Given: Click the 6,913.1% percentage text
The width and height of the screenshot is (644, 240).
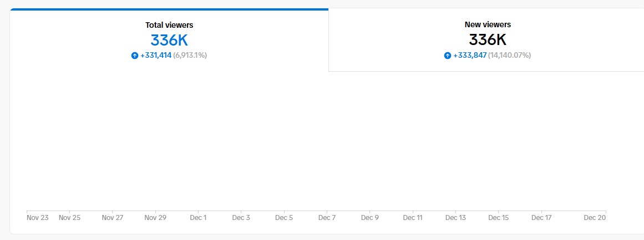Looking at the screenshot, I should tap(190, 55).
